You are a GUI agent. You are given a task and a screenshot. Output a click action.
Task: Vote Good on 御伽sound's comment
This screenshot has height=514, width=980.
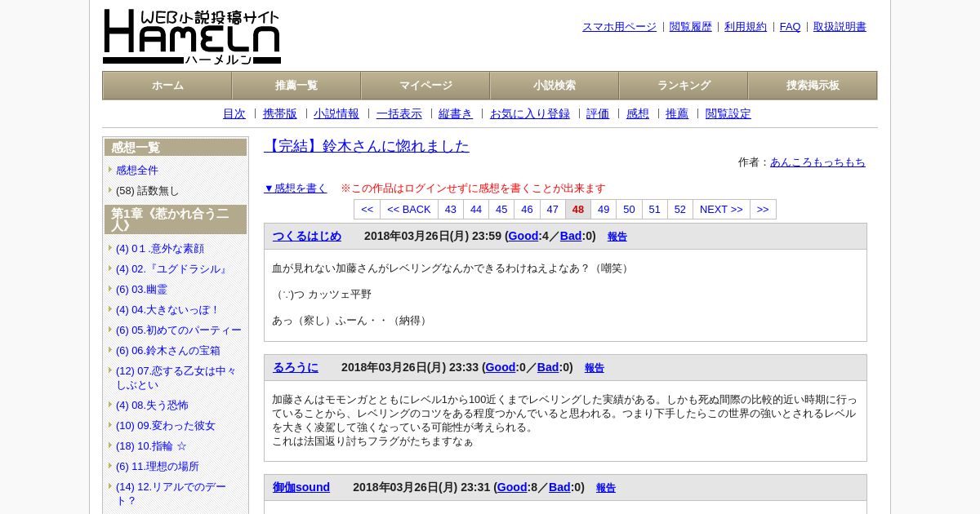(x=512, y=488)
